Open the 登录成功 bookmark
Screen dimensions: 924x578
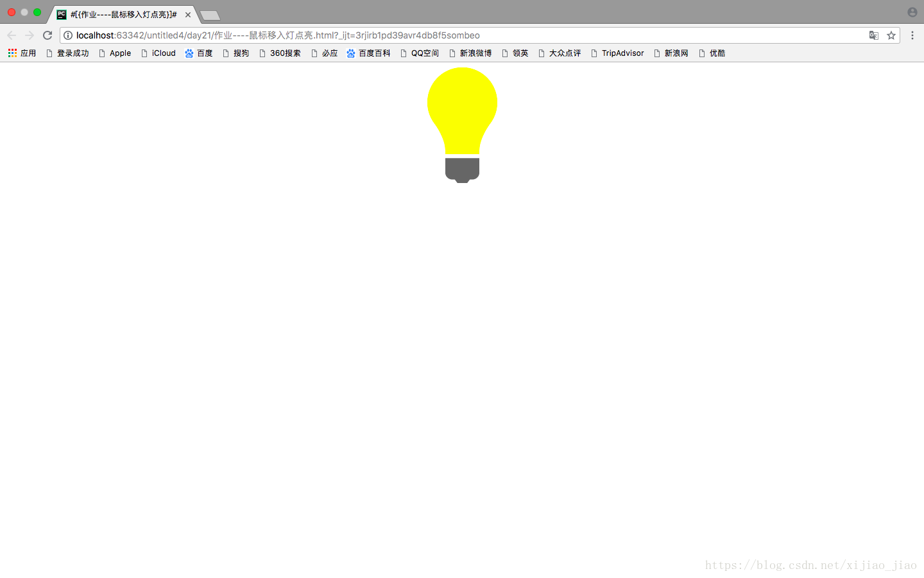pos(67,53)
